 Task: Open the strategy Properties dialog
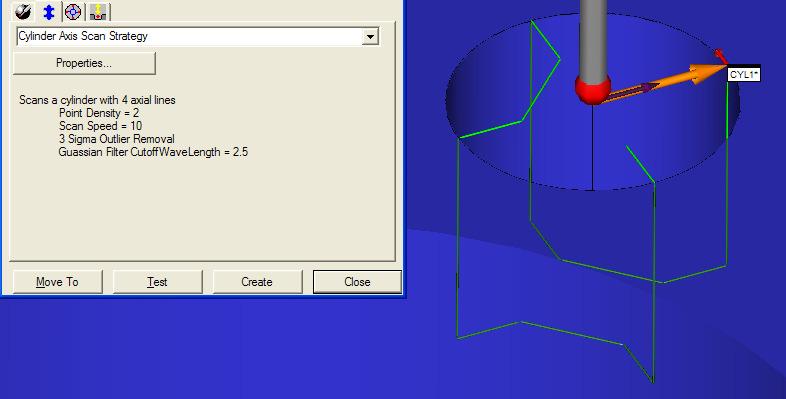tap(84, 63)
